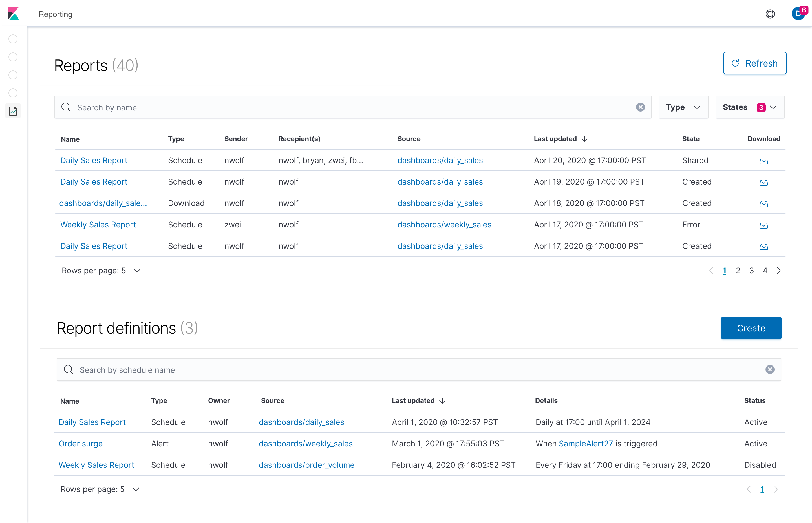
Task: Refresh the reports list
Action: [754, 63]
